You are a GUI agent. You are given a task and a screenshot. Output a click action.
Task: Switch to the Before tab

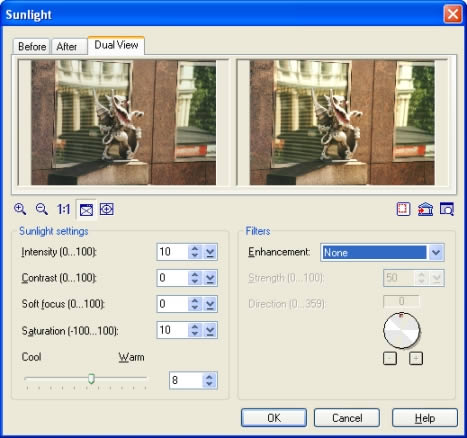32,46
